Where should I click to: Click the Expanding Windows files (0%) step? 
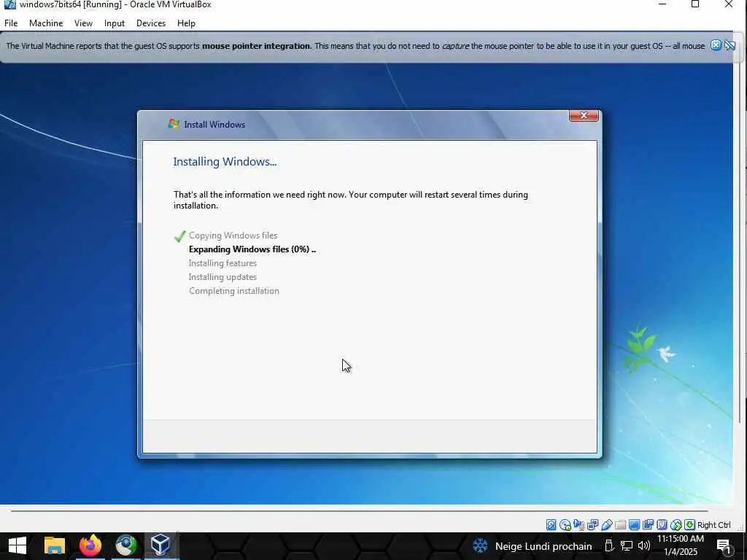click(252, 249)
